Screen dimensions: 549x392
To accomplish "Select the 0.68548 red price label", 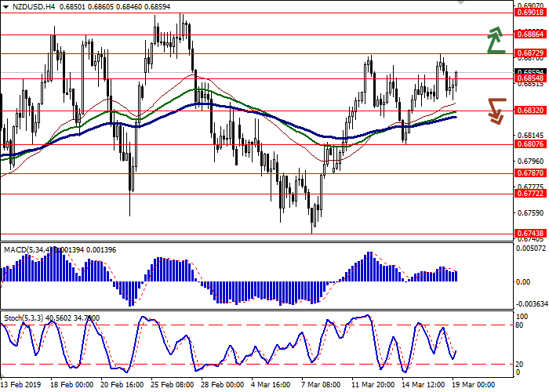I will (x=530, y=79).
